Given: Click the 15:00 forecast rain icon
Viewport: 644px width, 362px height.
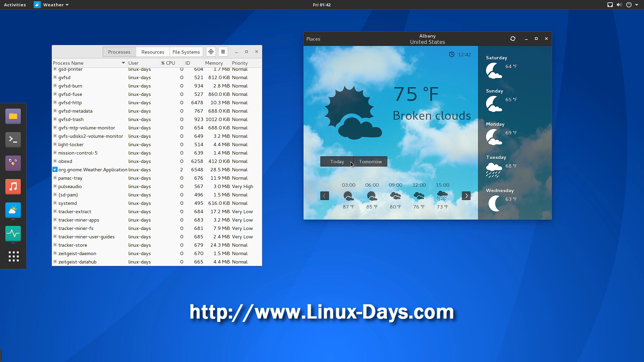Looking at the screenshot, I should point(442,196).
